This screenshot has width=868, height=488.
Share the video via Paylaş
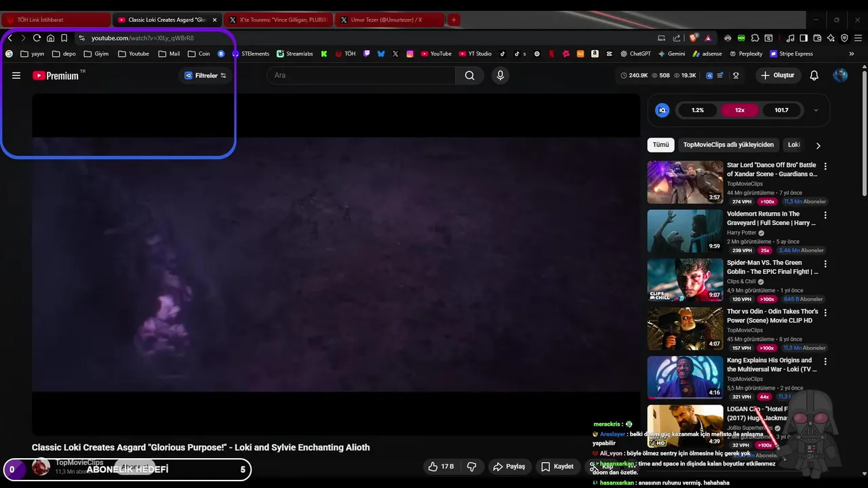[x=509, y=466]
